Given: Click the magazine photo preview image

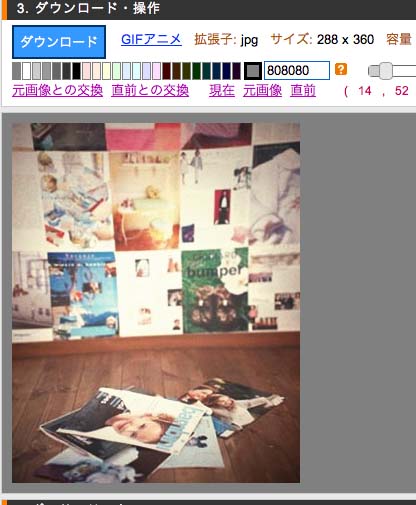Looking at the screenshot, I should click(156, 303).
